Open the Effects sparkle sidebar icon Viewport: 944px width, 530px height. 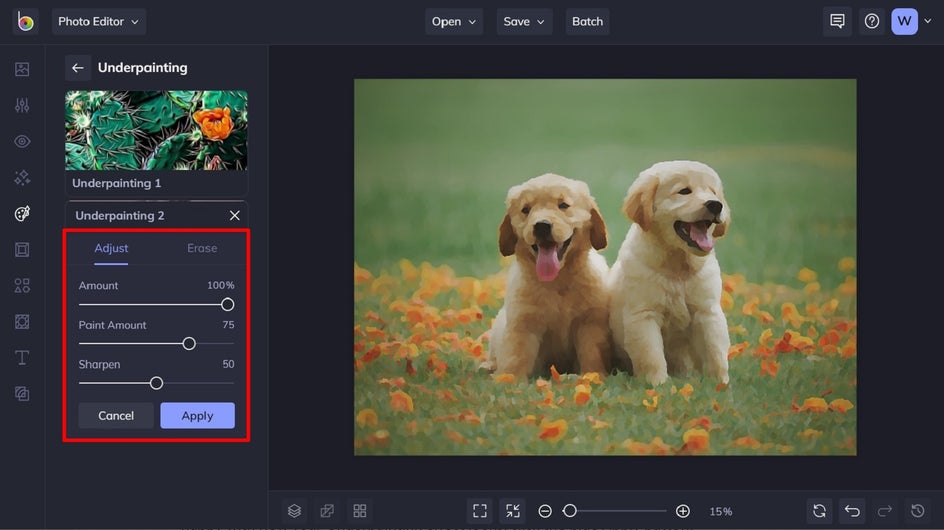point(22,178)
